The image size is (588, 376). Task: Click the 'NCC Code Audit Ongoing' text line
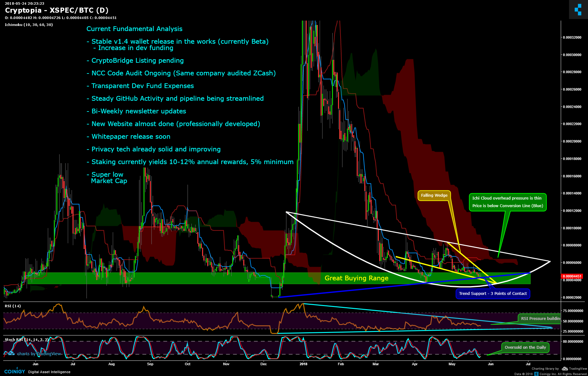tap(181, 73)
